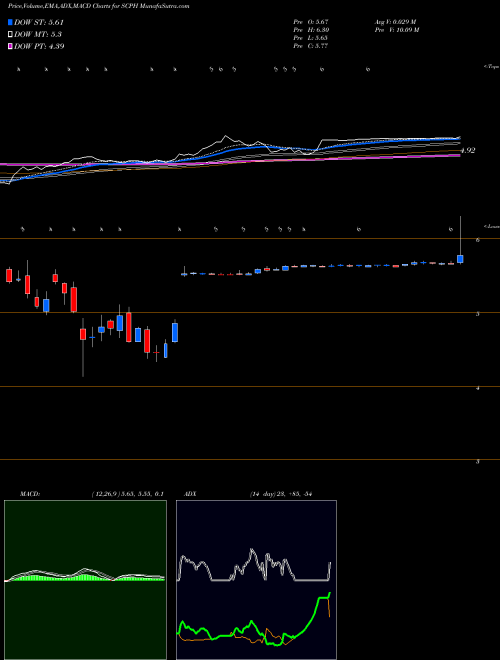Click the blue DOW ST legend swatch

[10, 22]
